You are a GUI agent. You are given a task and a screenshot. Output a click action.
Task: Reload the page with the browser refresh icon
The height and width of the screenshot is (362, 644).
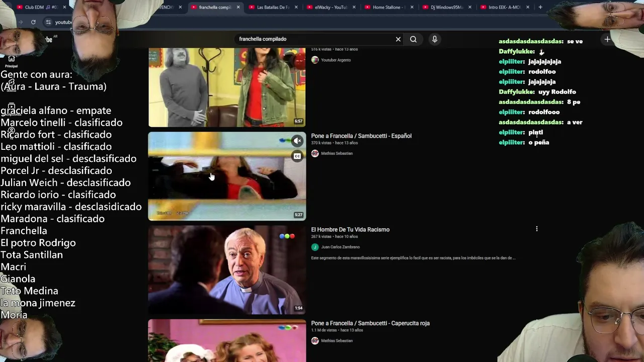tap(33, 22)
